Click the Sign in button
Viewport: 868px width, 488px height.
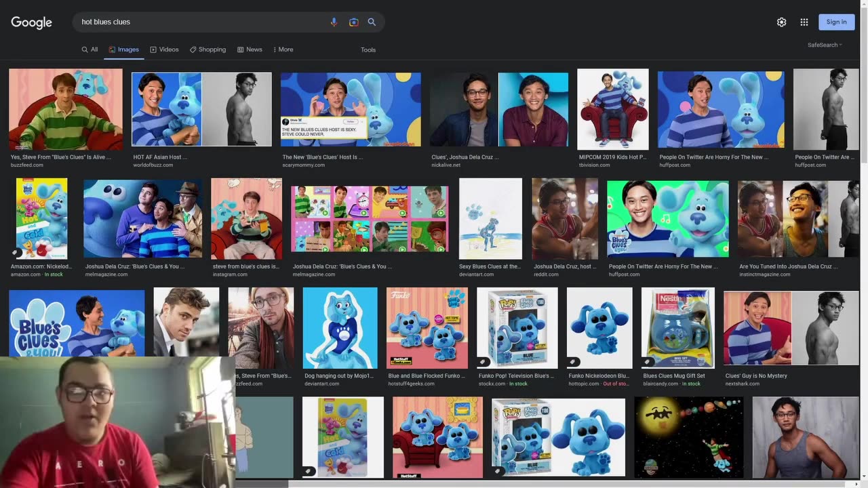click(x=836, y=22)
